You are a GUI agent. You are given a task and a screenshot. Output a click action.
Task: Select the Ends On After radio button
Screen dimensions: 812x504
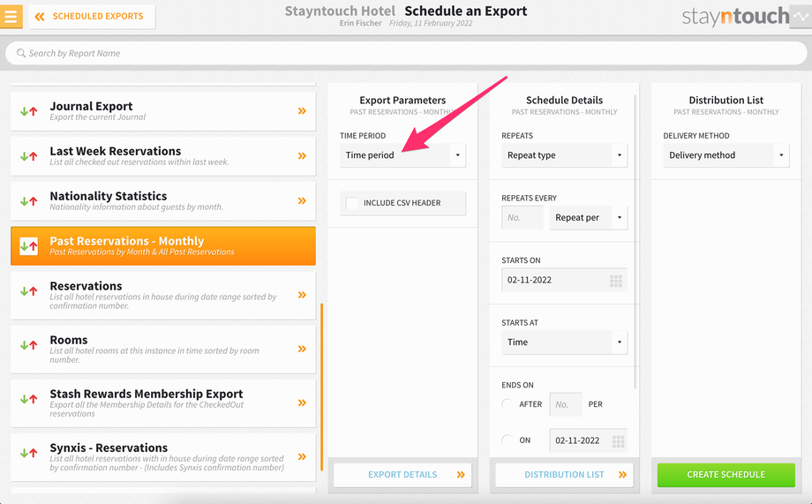click(507, 404)
